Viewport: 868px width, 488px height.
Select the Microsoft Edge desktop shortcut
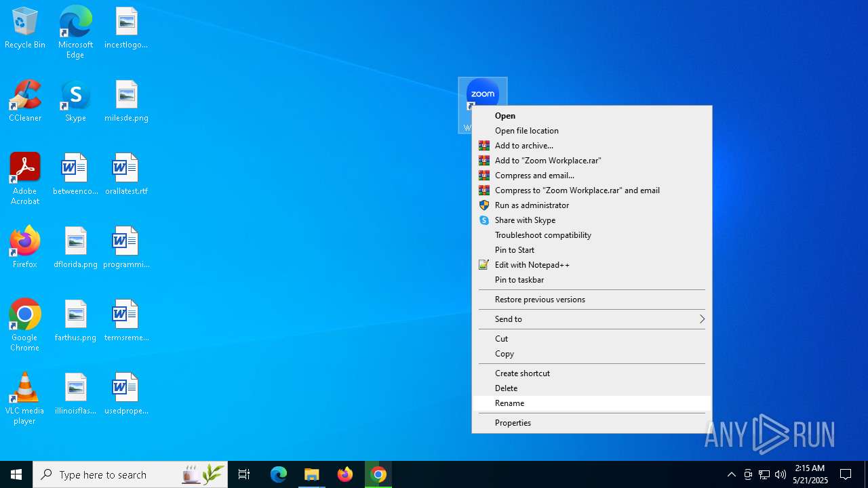(x=75, y=32)
